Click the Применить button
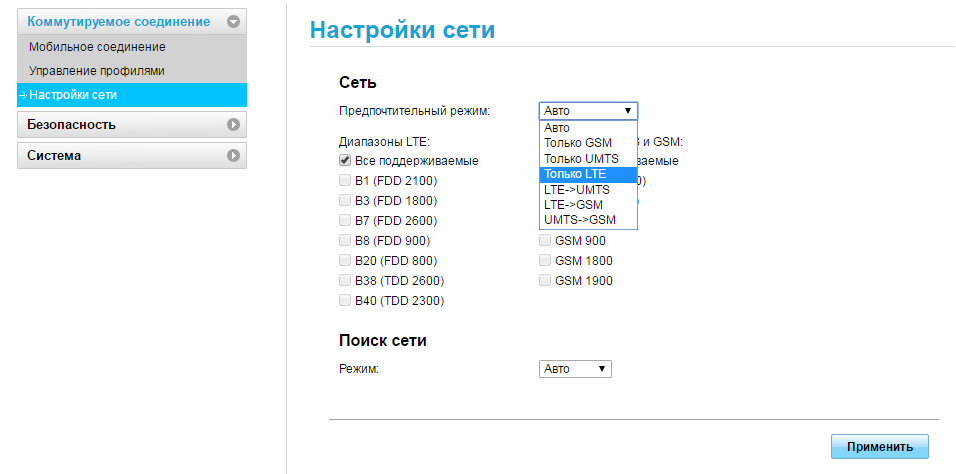Viewport: 956px width, 474px height. [879, 446]
